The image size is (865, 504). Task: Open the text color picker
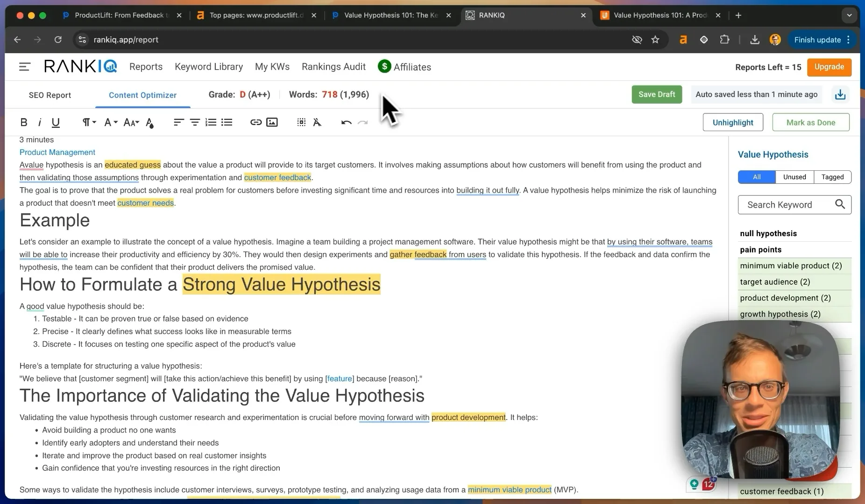click(x=149, y=122)
